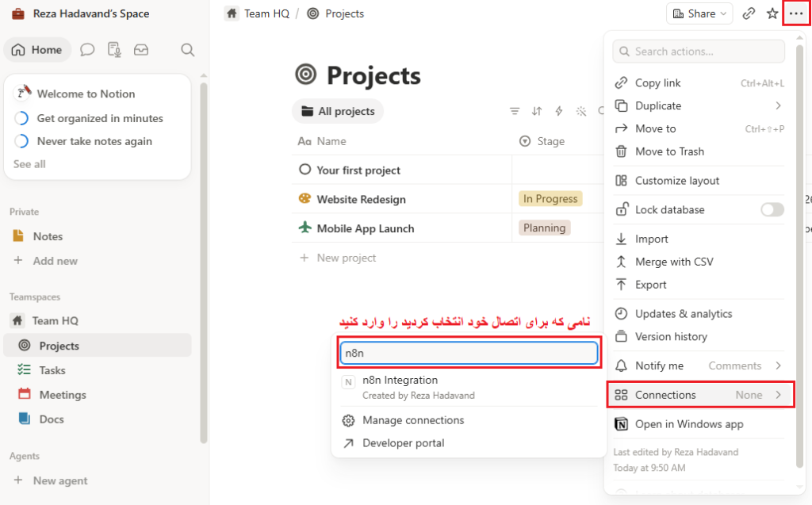Toggle the Lock database switch
The height and width of the screenshot is (505, 812).
click(772, 210)
